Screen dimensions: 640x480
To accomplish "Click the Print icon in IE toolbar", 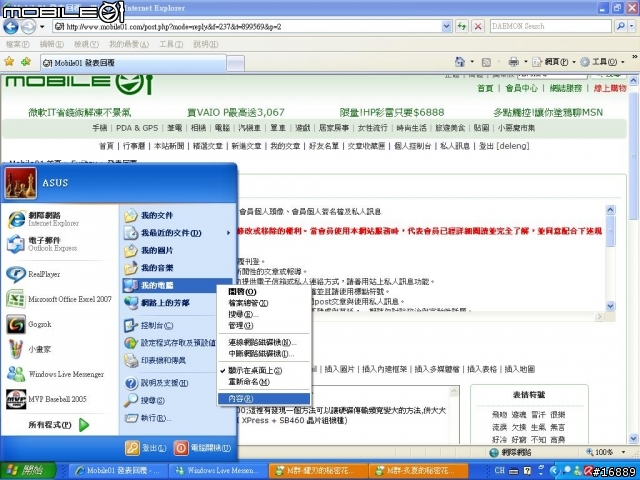I will (x=513, y=62).
